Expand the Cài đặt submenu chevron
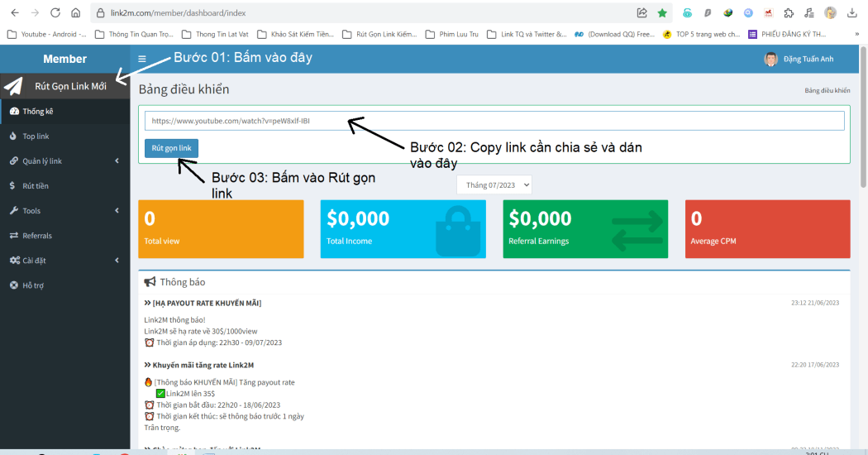Viewport: 868px width, 455px height. (x=117, y=261)
